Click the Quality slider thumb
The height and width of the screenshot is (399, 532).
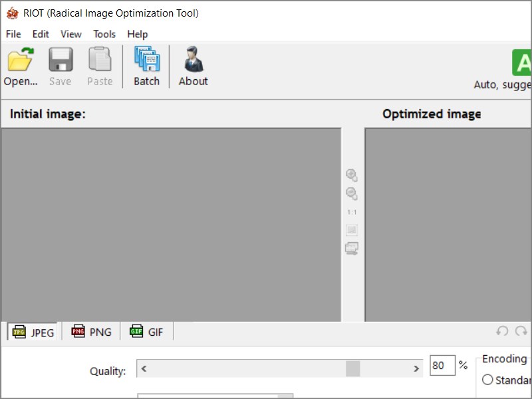tap(353, 368)
